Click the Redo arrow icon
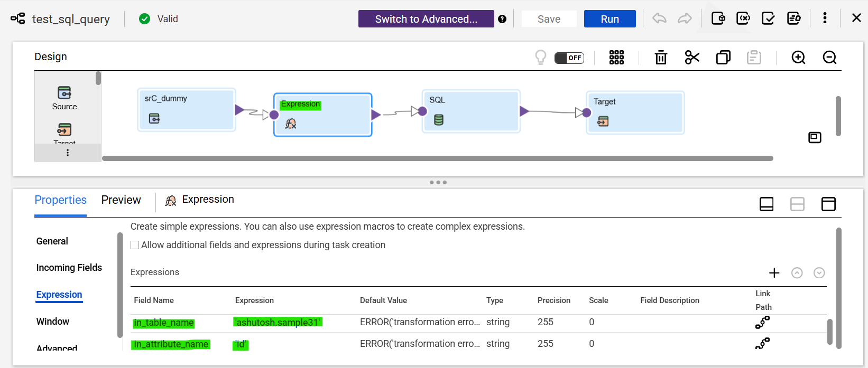Viewport: 868px width, 368px height. coord(685,18)
